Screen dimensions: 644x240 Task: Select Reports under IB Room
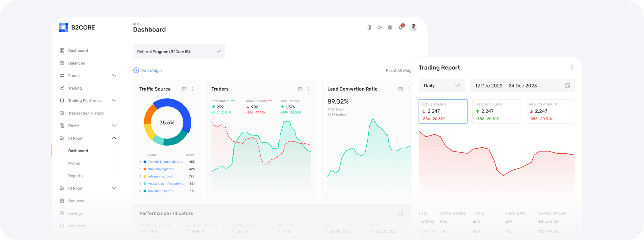(75, 176)
